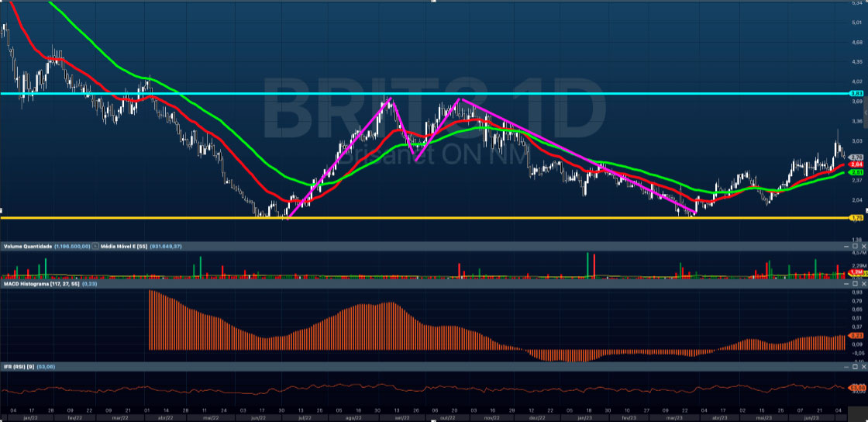Click the gray 2,76 last price tag
The height and width of the screenshot is (422, 868).
pos(856,157)
